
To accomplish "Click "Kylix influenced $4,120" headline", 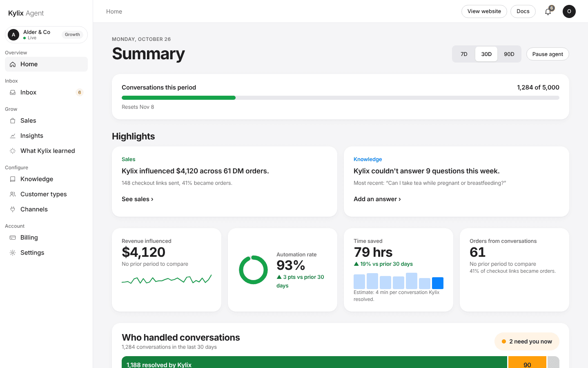I will [x=195, y=171].
